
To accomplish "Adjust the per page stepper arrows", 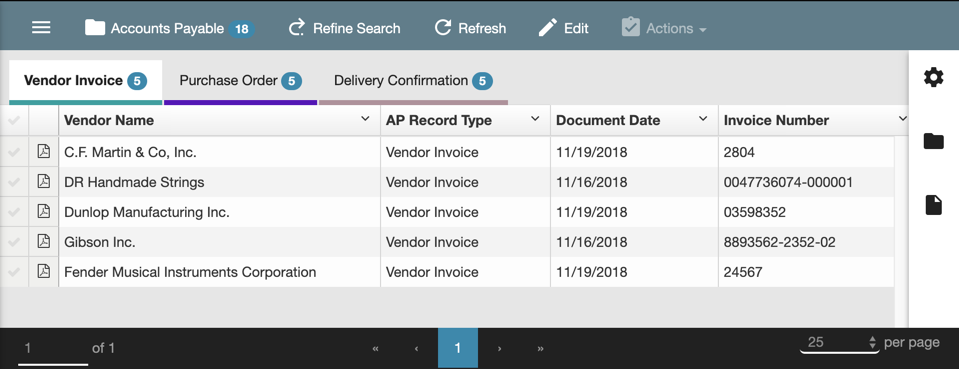I will coord(873,343).
